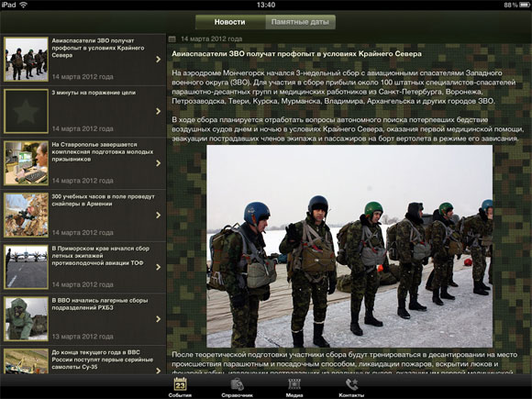The width and height of the screenshot is (532, 399).
Task: Tap the small calendar icon beside article date
Action: coord(172,39)
